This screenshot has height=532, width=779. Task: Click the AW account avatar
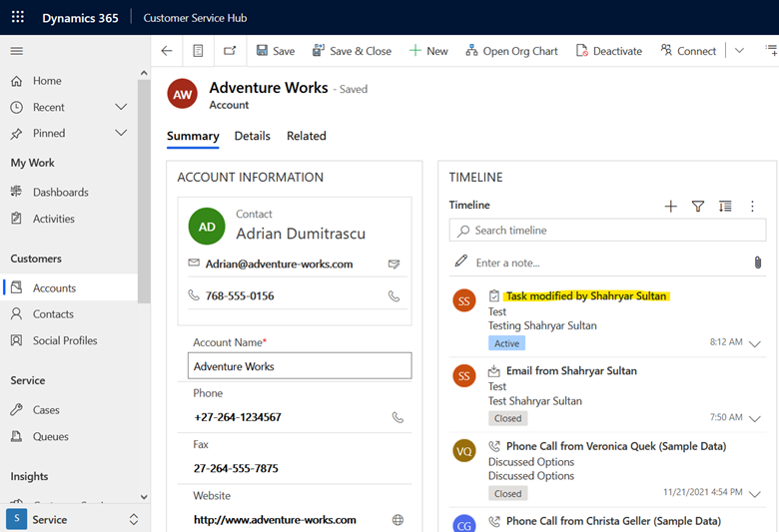pos(183,94)
